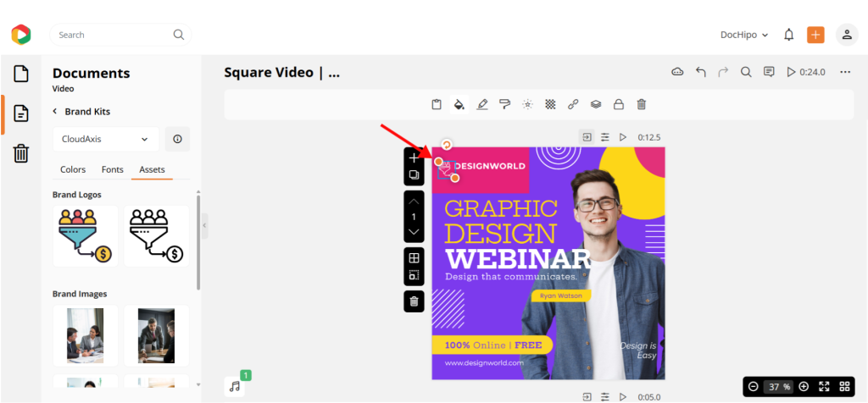Select the fill color bucket tool
The image size is (868, 403).
pyautogui.click(x=459, y=104)
